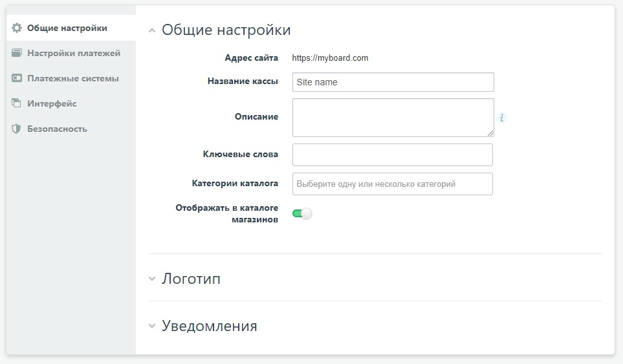This screenshot has height=364, width=623.
Task: Expand the Логотип section chevron
Action: tap(152, 279)
